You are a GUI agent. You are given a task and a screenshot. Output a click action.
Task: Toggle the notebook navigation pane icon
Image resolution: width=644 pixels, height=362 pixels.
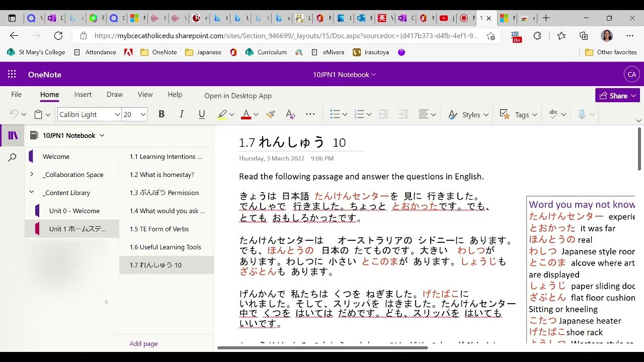click(13, 135)
